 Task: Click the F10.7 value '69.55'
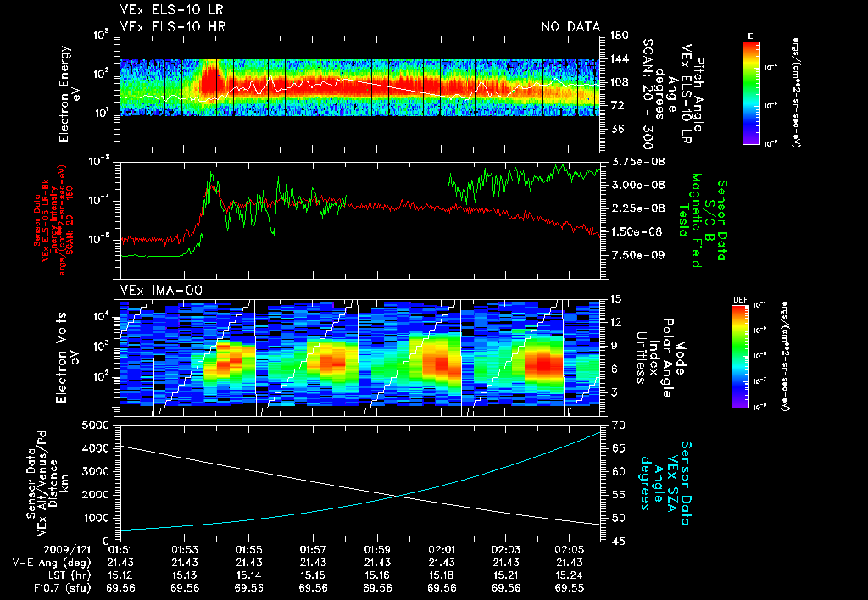[x=570, y=588]
